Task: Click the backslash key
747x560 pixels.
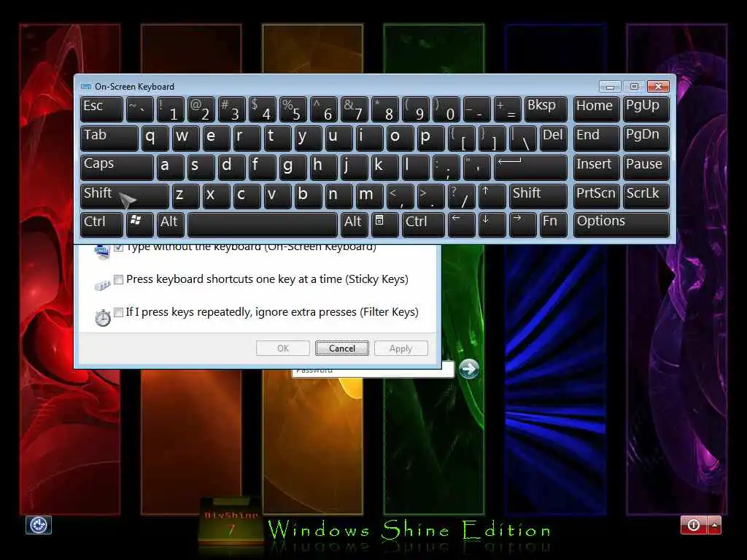Action: click(522, 138)
